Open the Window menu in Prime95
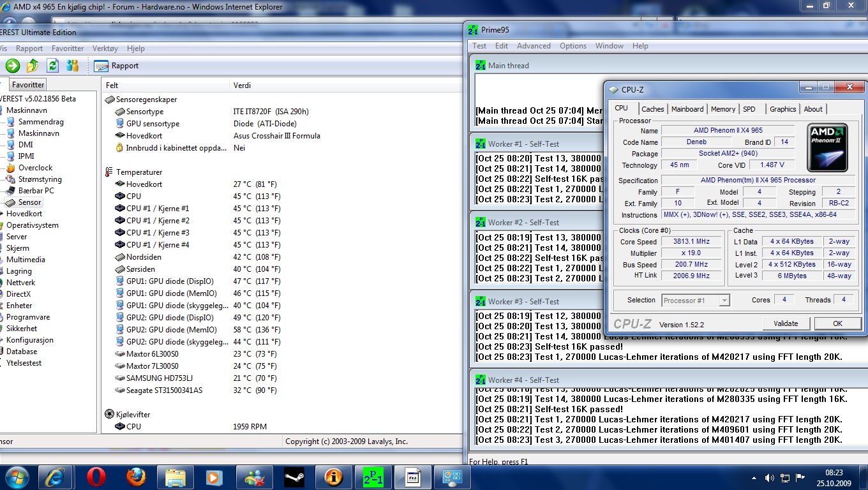 coord(610,46)
